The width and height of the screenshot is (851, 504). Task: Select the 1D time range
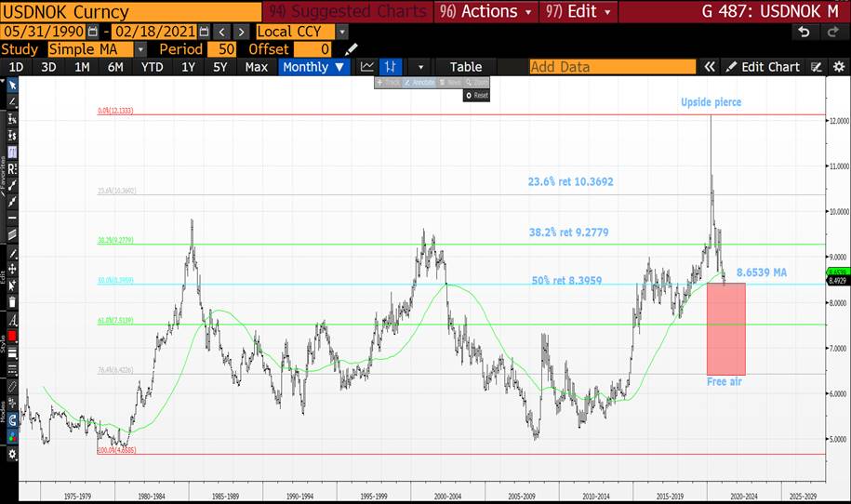(x=17, y=67)
